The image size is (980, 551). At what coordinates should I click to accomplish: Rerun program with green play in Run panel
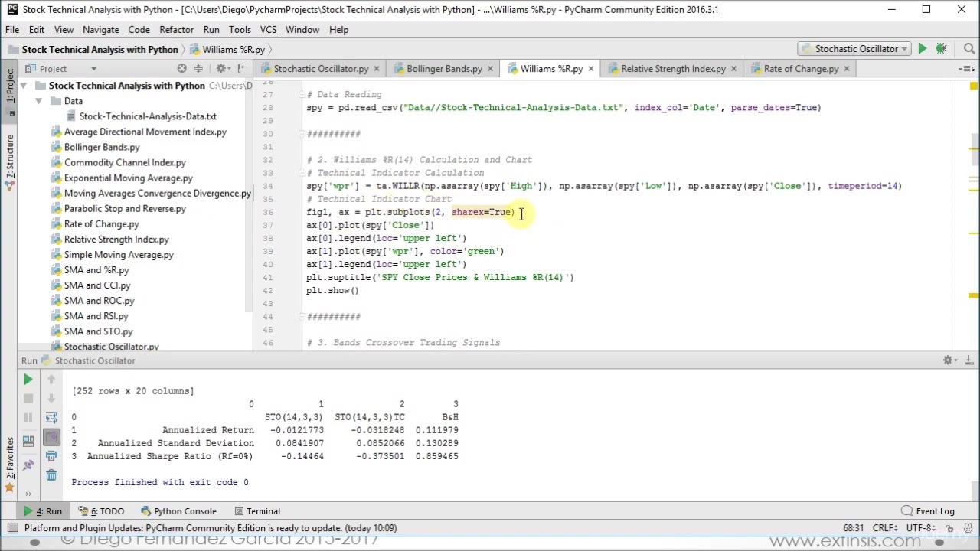pos(28,379)
